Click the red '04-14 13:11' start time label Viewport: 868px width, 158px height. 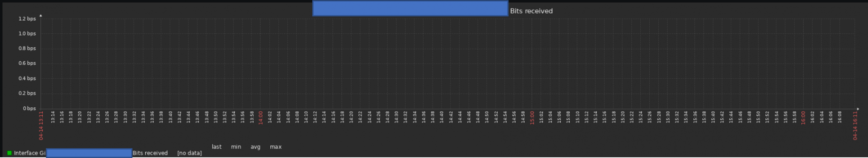41,125
